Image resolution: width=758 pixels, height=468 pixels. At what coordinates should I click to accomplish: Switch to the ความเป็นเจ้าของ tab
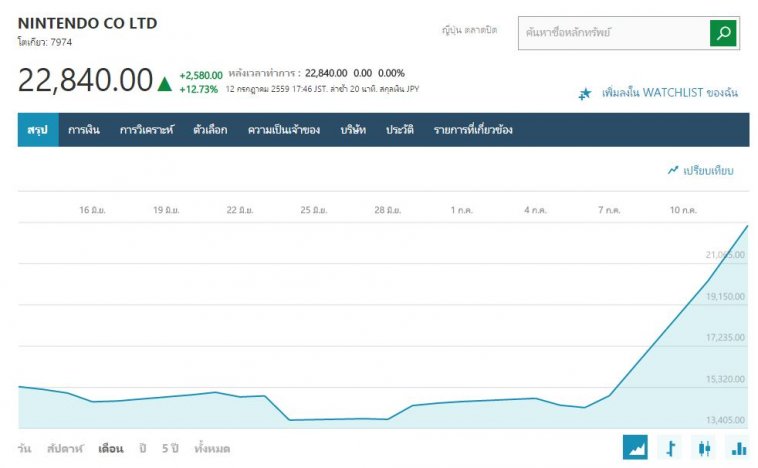pos(283,130)
